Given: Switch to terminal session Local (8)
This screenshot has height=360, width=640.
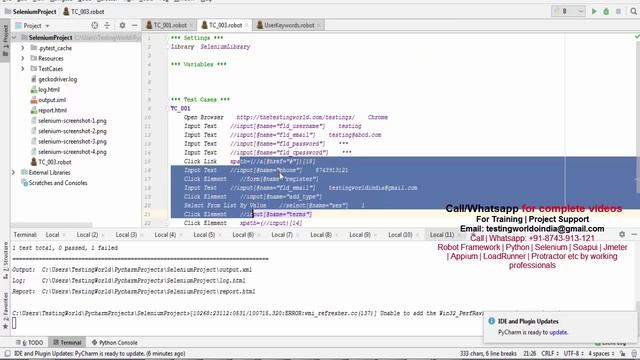Looking at the screenshot, I should (x=321, y=235).
